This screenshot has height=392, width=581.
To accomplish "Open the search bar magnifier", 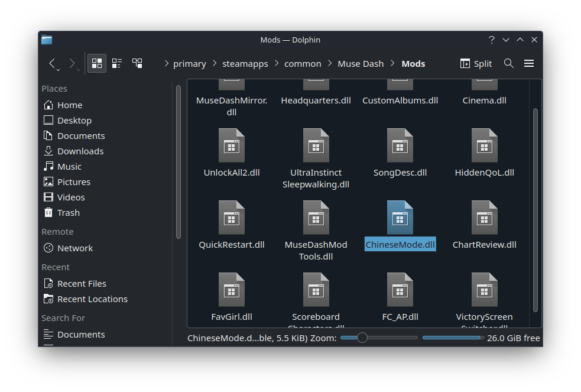I will click(509, 63).
